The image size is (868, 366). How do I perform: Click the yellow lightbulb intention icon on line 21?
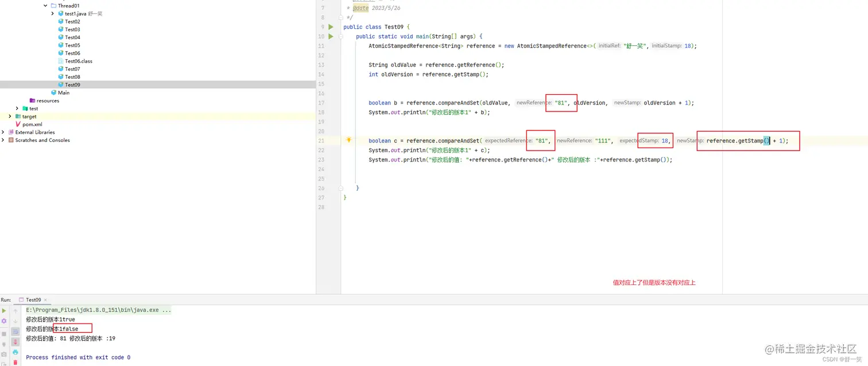click(348, 140)
